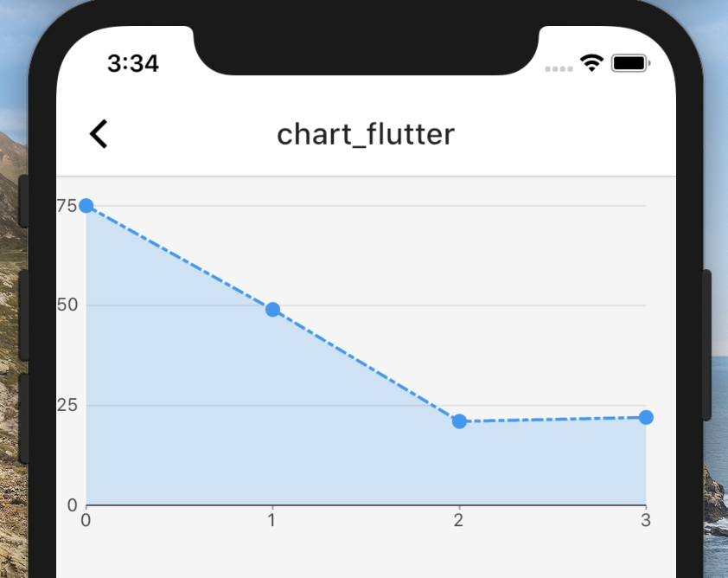Click the y-axis label 0
The height and width of the screenshot is (578, 728).
tap(73, 505)
